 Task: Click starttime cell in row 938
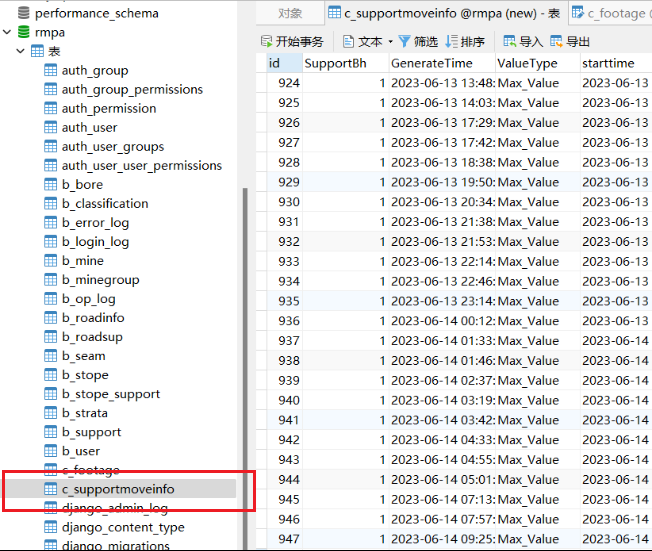616,361
